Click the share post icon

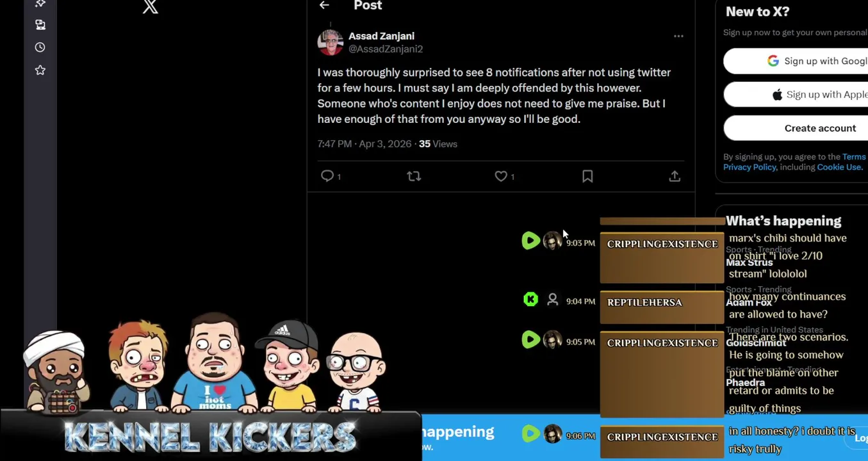coord(675,176)
